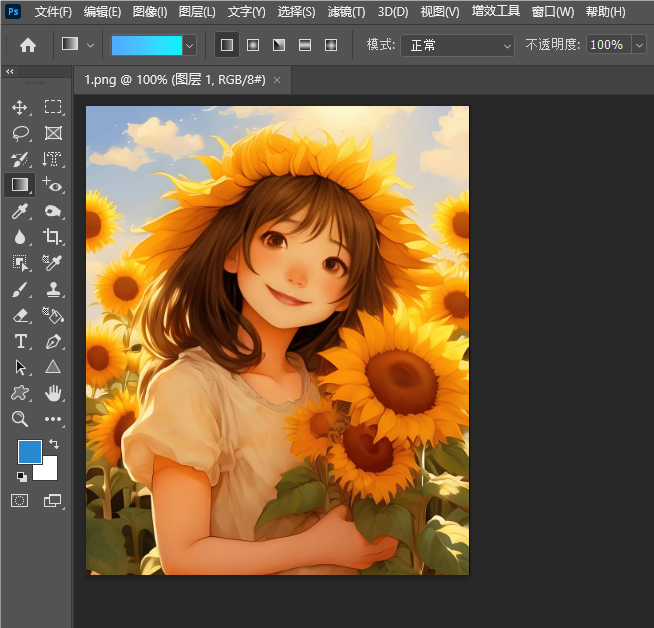Activate the Horizontal Type tool

[x=19, y=341]
